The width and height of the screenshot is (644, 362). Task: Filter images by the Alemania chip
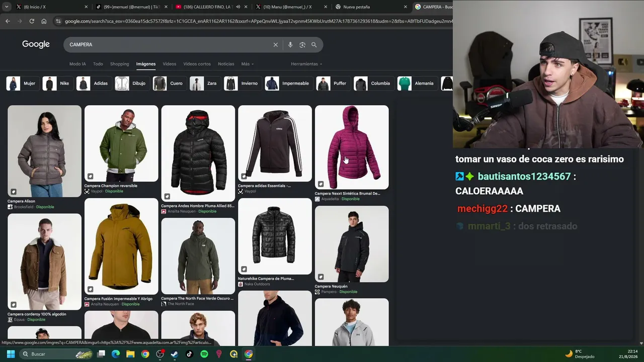coord(417,83)
